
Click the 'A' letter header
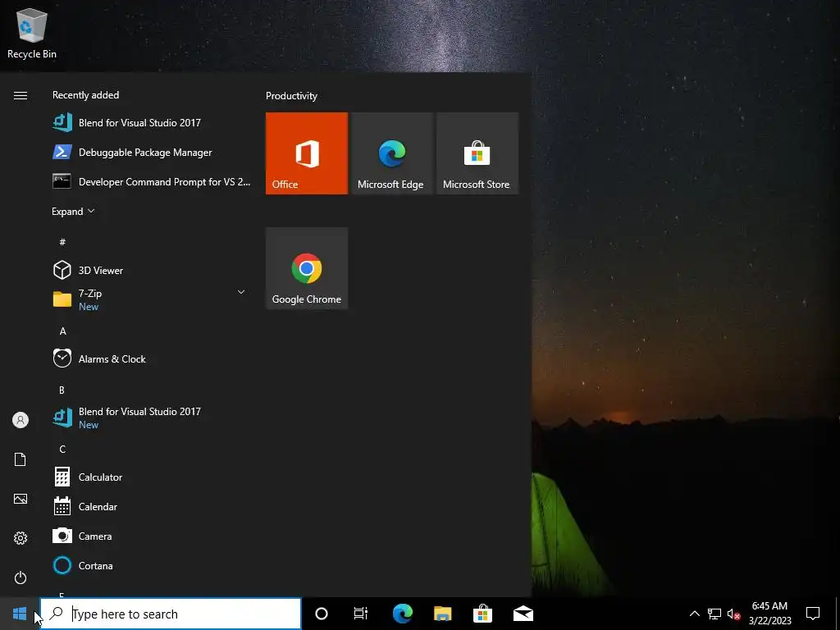(x=62, y=331)
